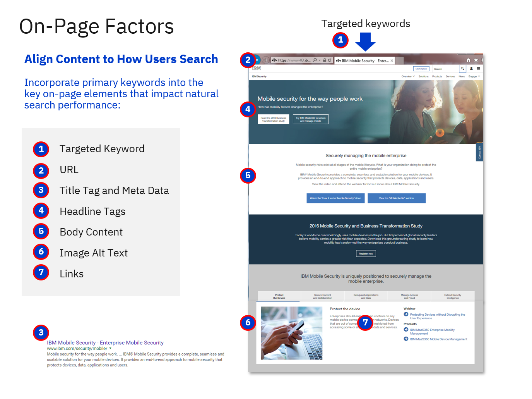Open the Solutions menu item
This screenshot has height=399, width=532.
[x=424, y=76]
